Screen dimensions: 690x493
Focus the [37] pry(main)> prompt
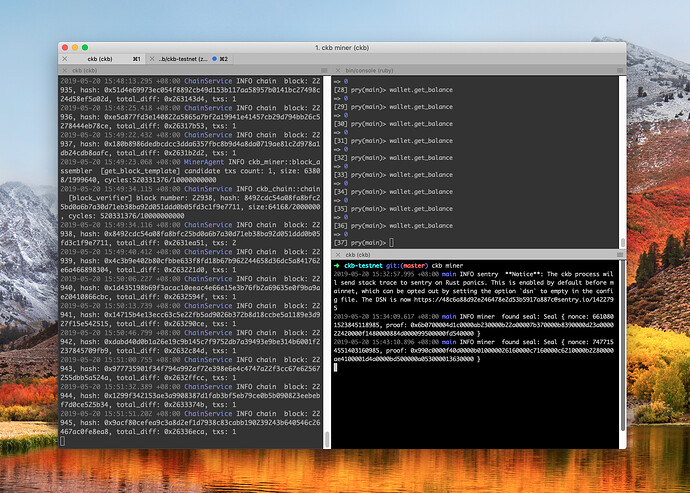coord(363,243)
